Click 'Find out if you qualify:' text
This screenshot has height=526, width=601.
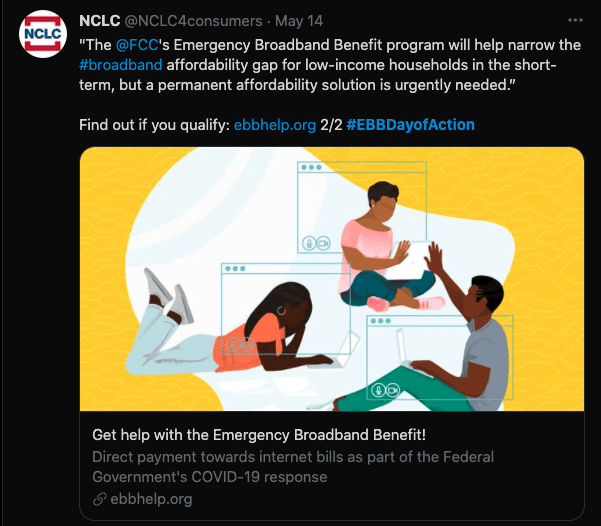154,125
